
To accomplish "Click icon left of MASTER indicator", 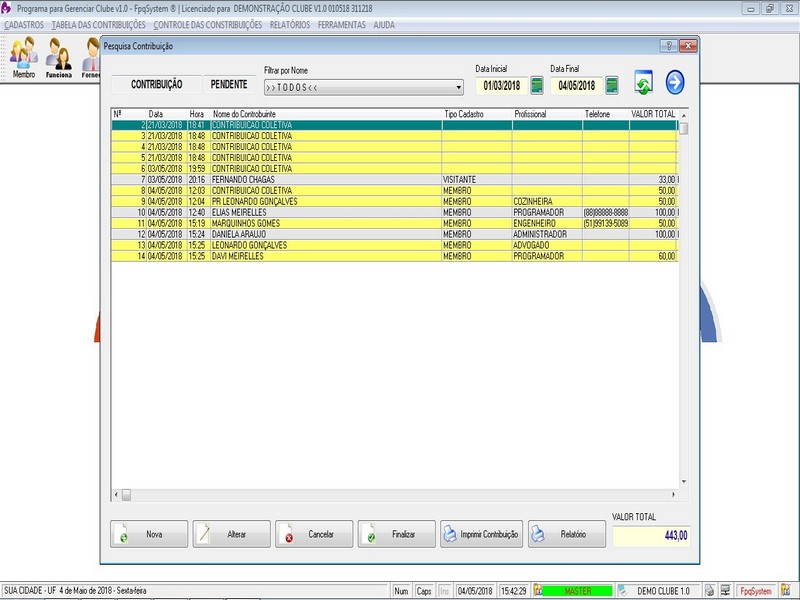I will point(537,591).
